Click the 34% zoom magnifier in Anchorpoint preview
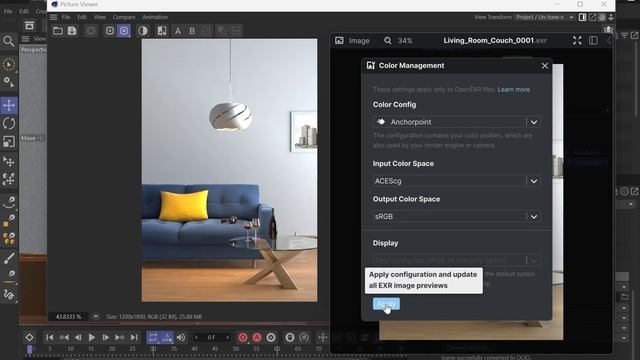Screen dimensions: 640x360 (x=387, y=40)
